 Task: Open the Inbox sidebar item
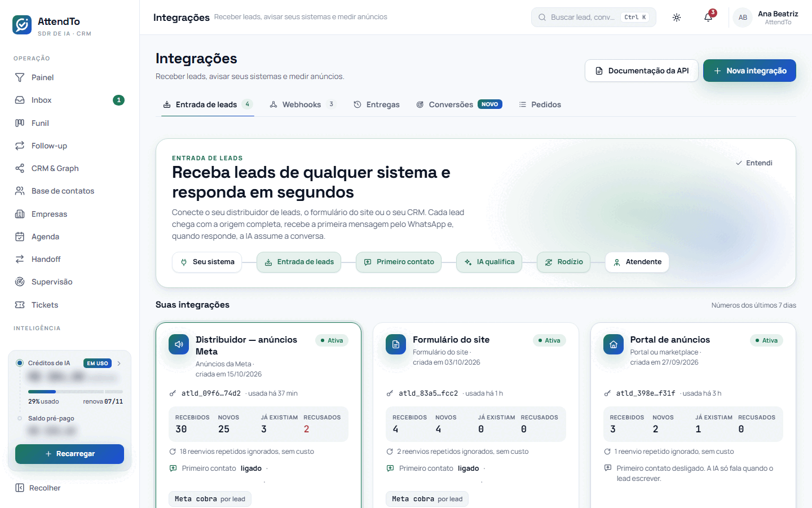point(70,100)
